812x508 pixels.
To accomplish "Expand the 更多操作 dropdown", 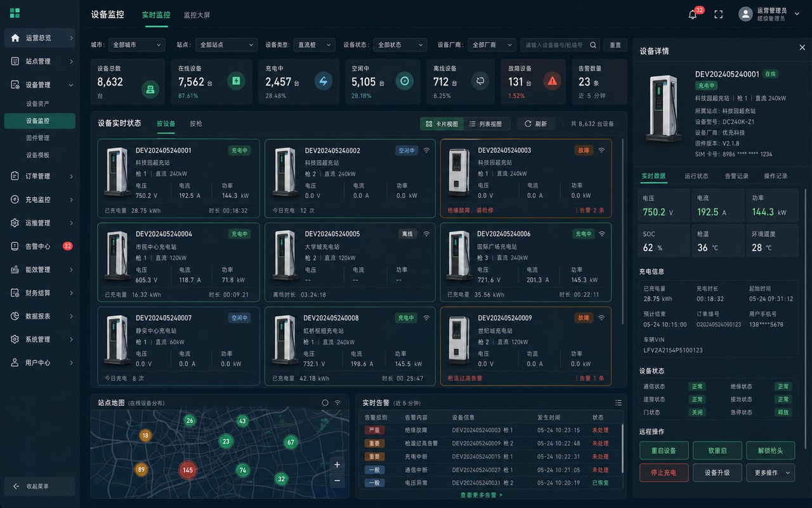I will click(x=771, y=472).
